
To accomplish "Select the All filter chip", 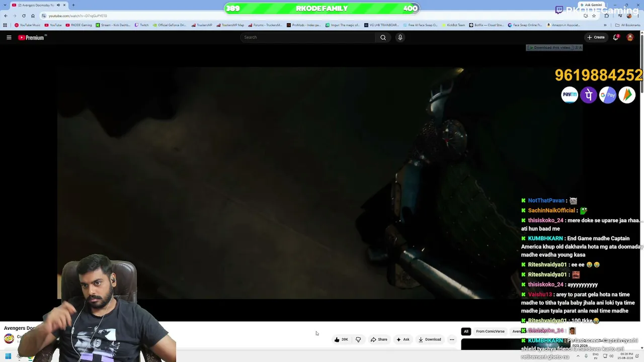I will pos(466,331).
